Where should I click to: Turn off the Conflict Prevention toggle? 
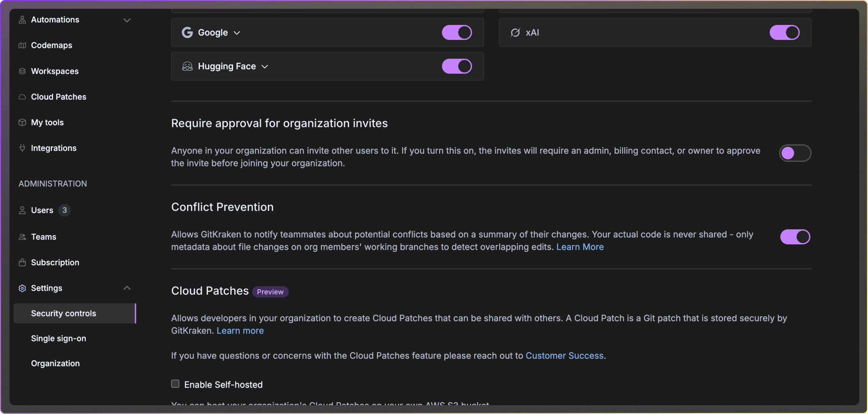(795, 237)
